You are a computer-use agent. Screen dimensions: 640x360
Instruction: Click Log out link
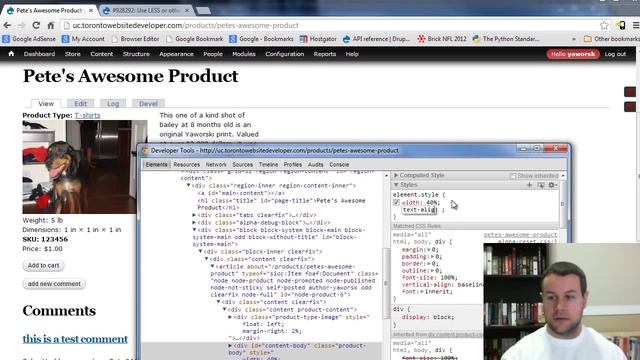point(615,54)
